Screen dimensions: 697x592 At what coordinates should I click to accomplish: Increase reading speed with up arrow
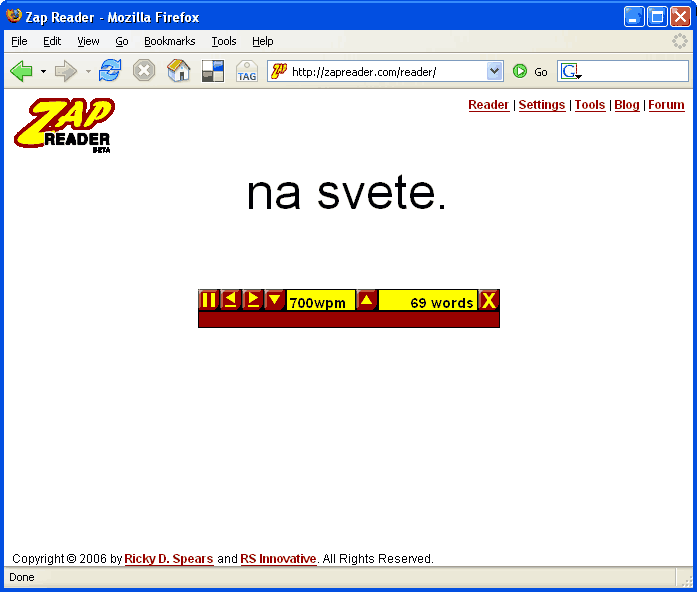coord(367,300)
